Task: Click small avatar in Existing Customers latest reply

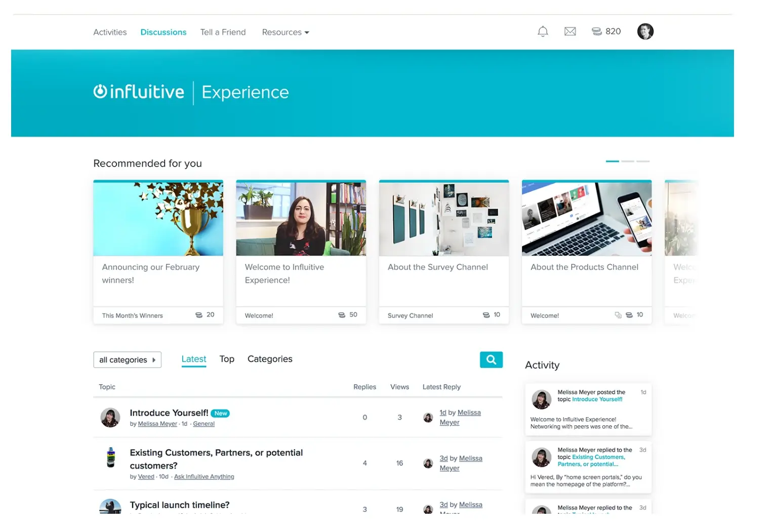Action: 428,463
